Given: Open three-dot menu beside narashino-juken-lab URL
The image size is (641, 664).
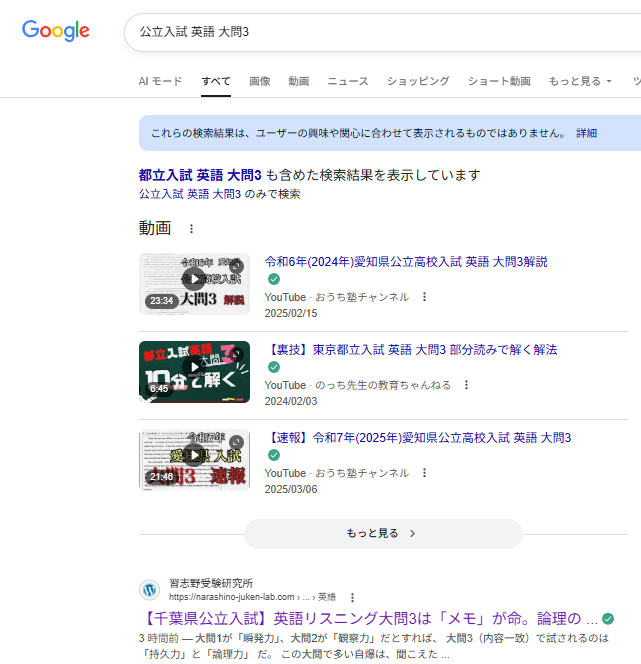Looking at the screenshot, I should [352, 597].
